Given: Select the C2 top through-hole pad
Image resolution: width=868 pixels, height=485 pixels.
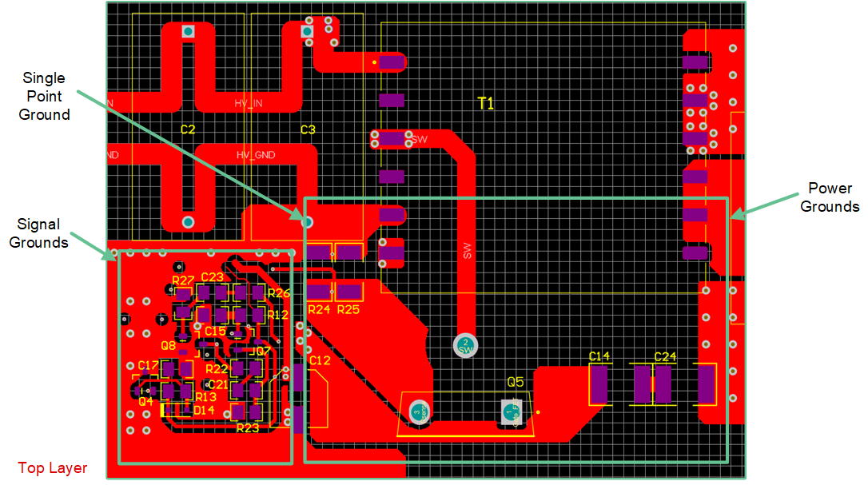Looking at the screenshot, I should [x=188, y=32].
